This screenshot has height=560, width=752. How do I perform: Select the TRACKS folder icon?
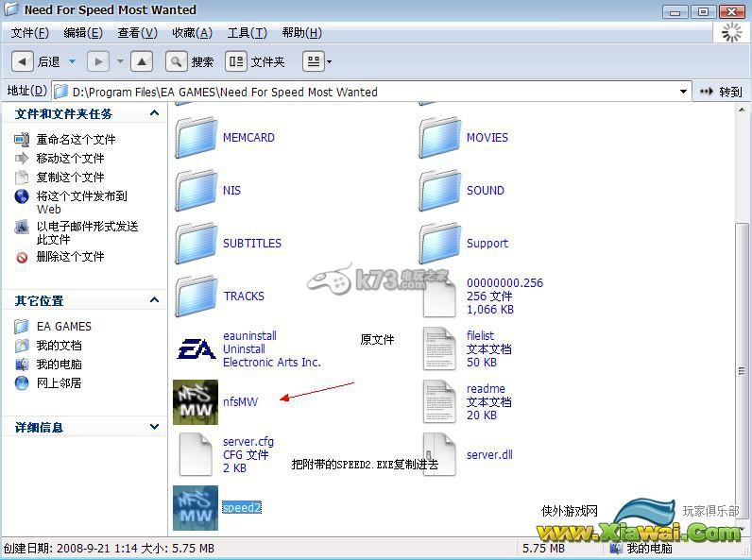point(197,297)
